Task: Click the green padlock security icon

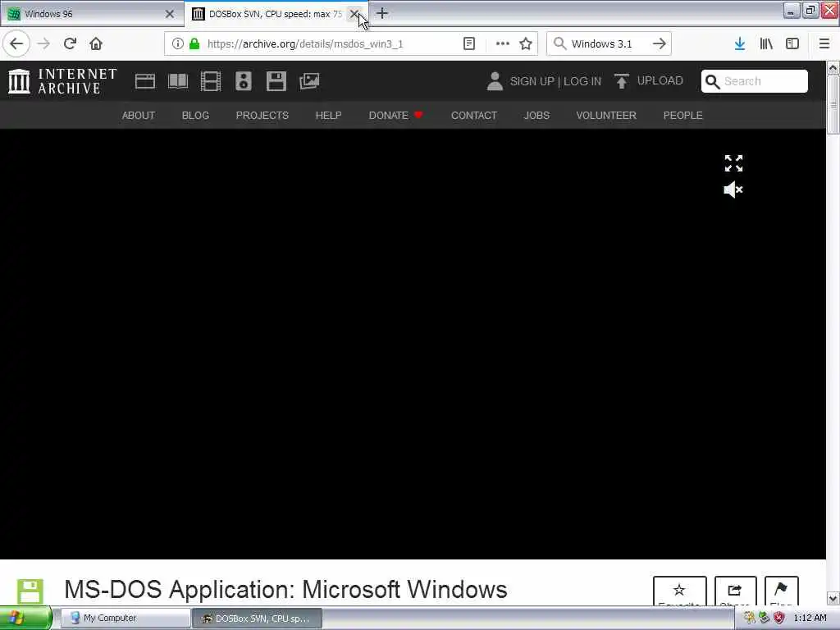Action: tap(194, 44)
